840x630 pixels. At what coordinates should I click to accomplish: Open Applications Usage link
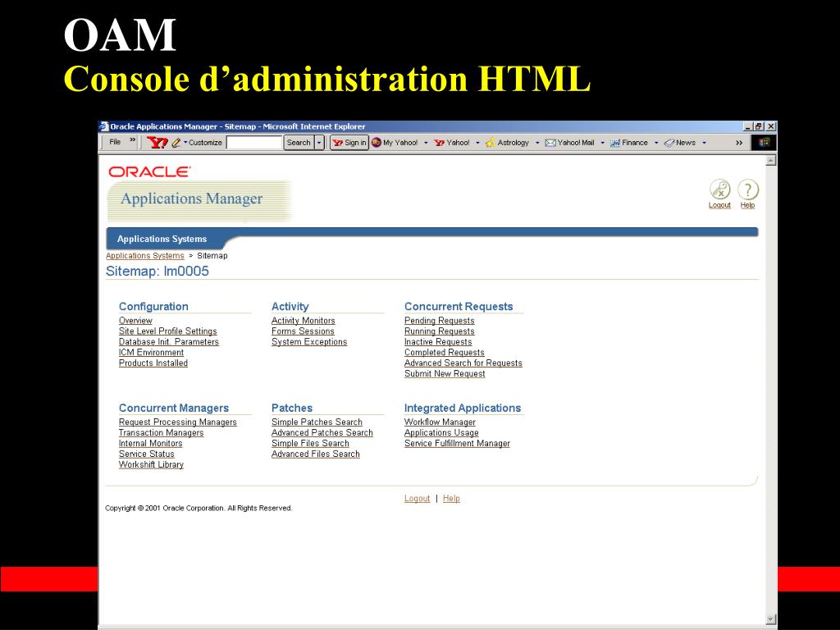pyautogui.click(x=441, y=433)
